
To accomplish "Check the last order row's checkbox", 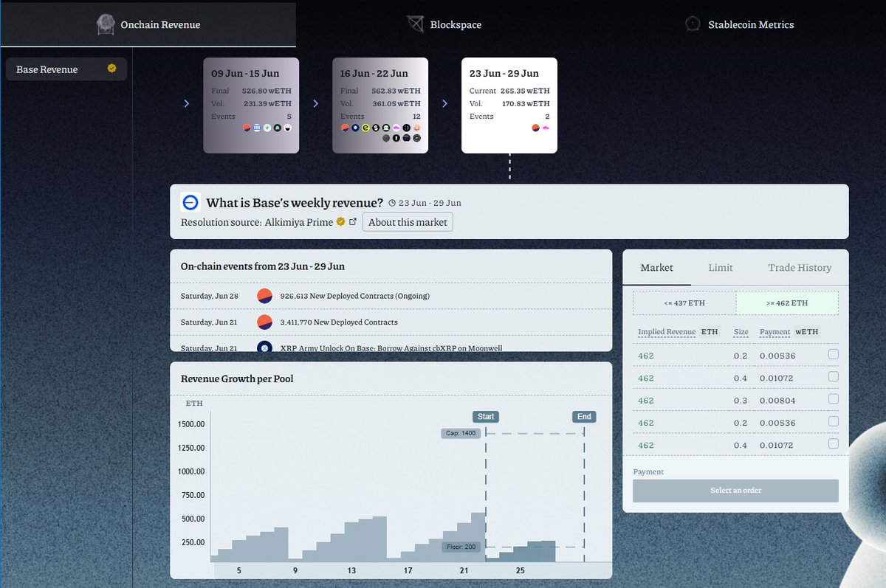I will tap(834, 443).
